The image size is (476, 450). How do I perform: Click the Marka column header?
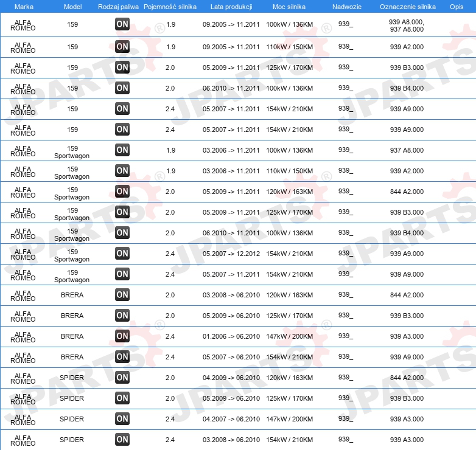click(24, 7)
